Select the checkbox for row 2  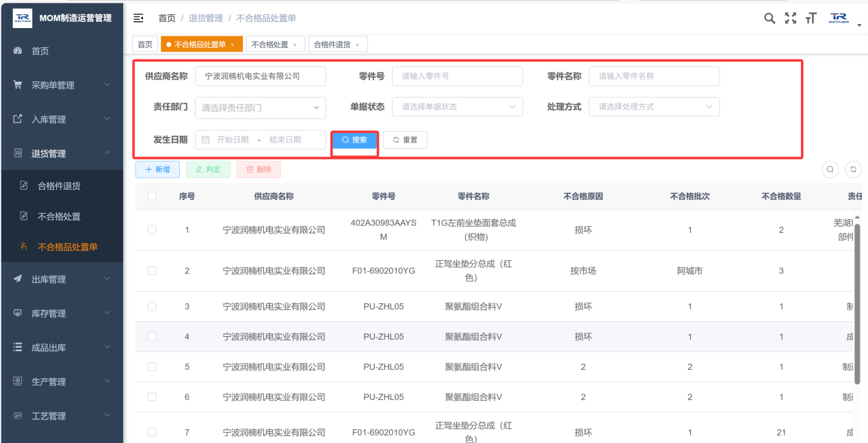152,271
